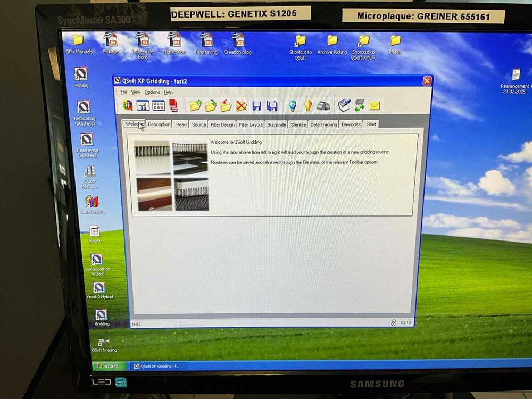Select the Pickage desktop icon
The width and height of the screenshot is (532, 399).
pos(111,44)
